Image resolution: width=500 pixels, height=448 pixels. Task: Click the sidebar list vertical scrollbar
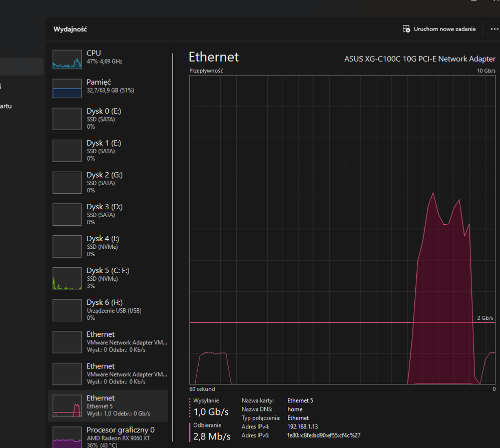click(173, 247)
